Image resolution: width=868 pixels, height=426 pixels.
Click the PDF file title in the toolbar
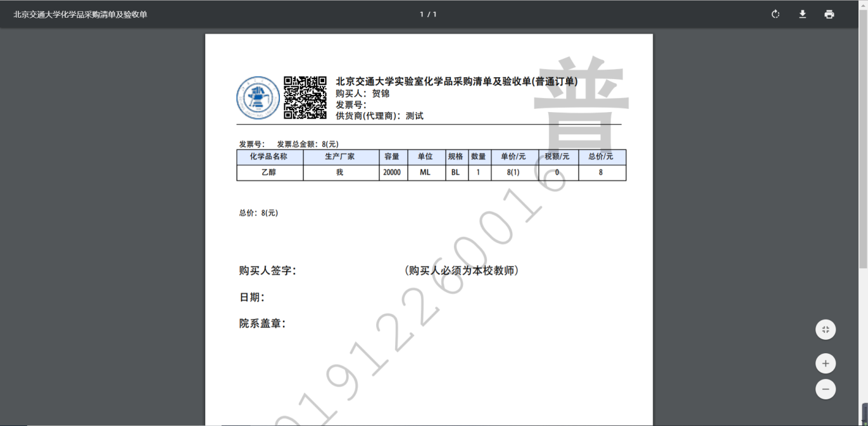tap(80, 14)
